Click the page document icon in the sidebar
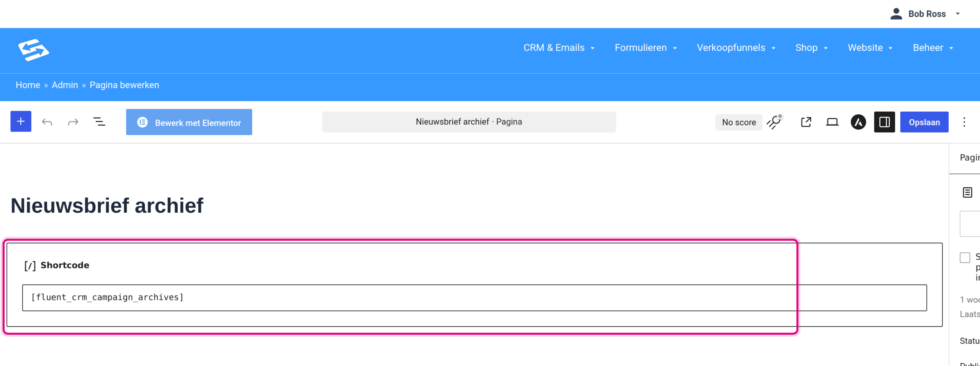 [x=967, y=192]
